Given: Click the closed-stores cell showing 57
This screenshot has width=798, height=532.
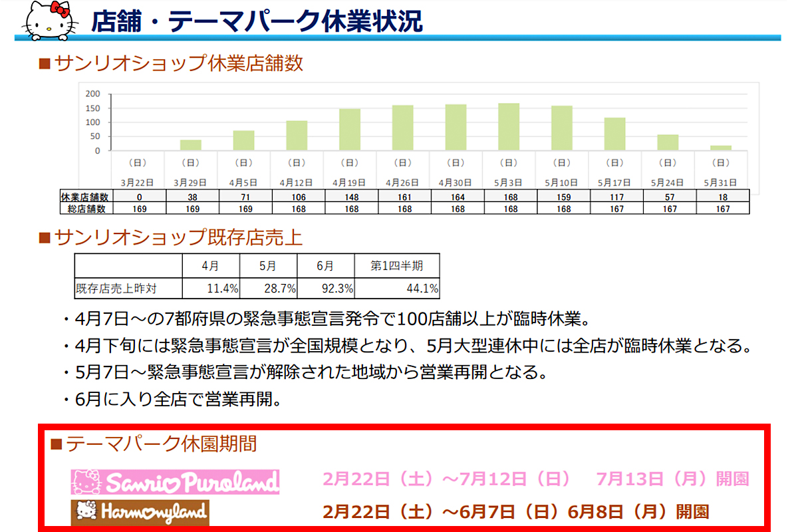Looking at the screenshot, I should point(670,198).
